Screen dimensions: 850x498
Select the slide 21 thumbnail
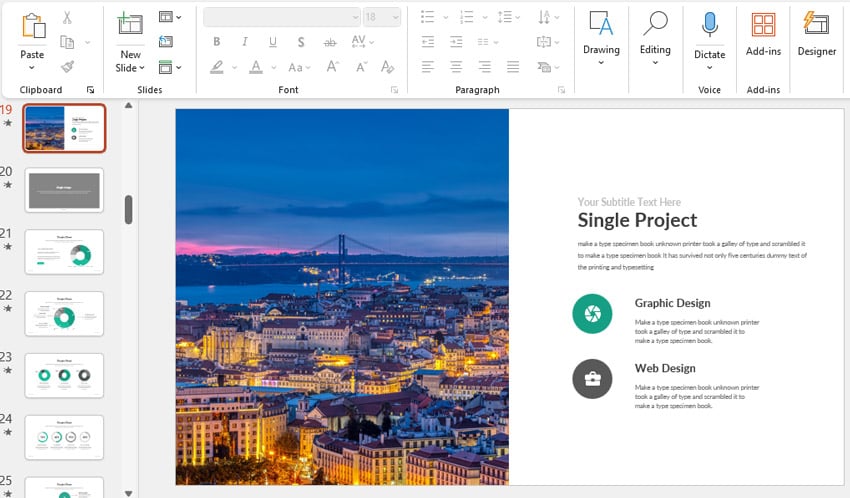coord(64,252)
